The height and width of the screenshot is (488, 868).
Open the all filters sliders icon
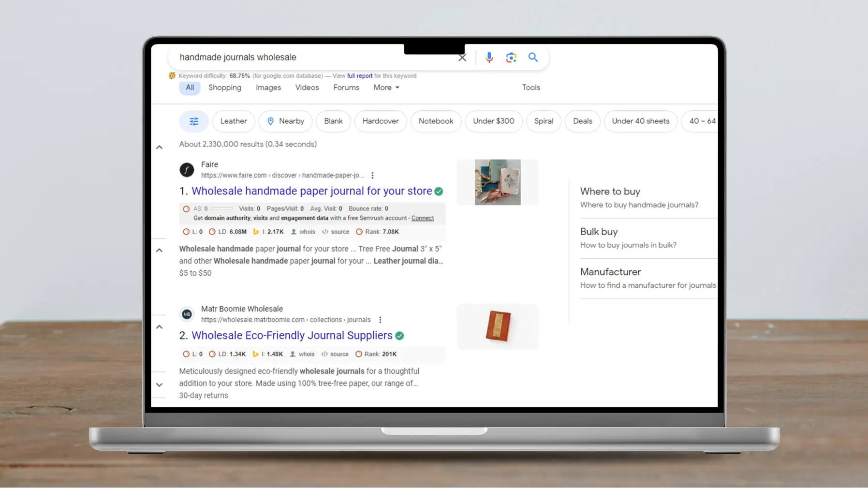(194, 121)
